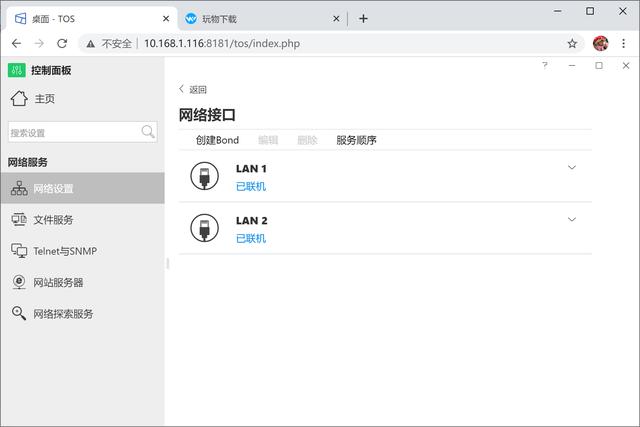Image resolution: width=640 pixels, height=427 pixels.
Task: Click the home icon next to 主页
Action: [19, 98]
